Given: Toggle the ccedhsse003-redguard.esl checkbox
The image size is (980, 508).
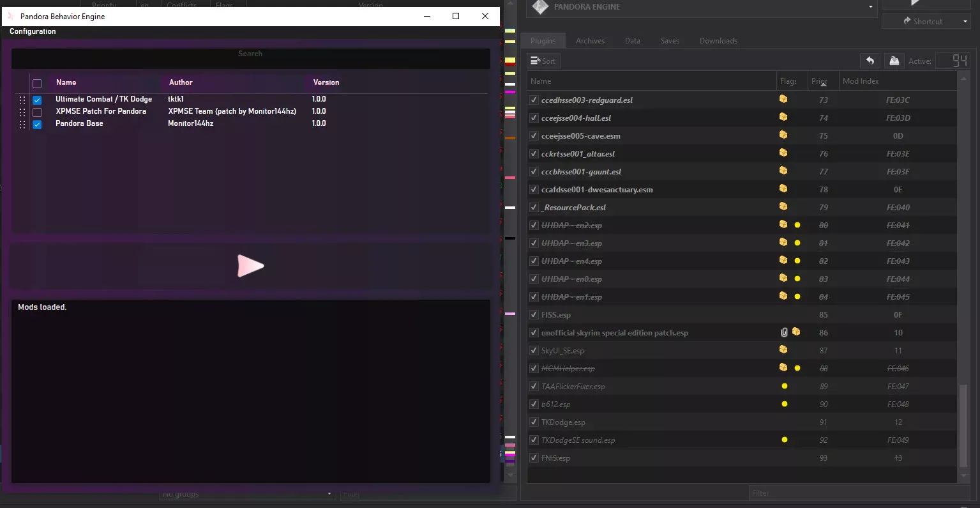Looking at the screenshot, I should click(534, 100).
